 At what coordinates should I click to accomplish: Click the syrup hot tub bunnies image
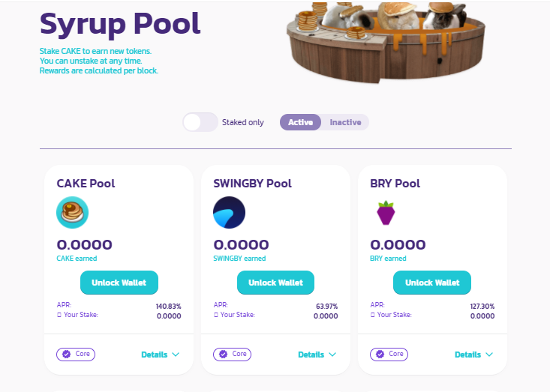tap(386, 42)
